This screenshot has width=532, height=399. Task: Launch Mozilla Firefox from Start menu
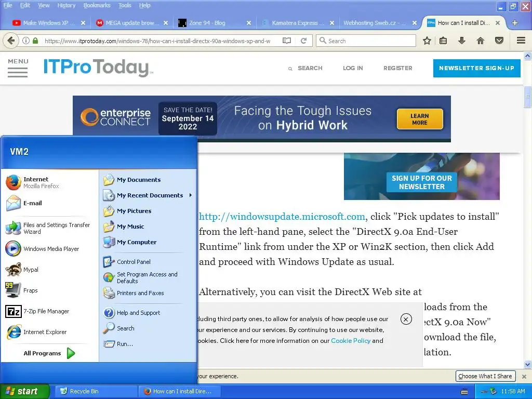[50, 182]
